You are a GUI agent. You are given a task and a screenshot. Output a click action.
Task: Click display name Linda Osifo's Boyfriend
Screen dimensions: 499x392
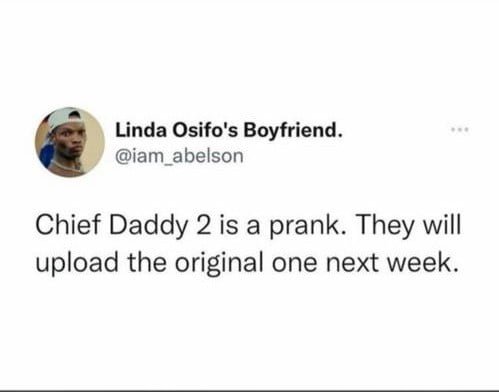pos(229,130)
